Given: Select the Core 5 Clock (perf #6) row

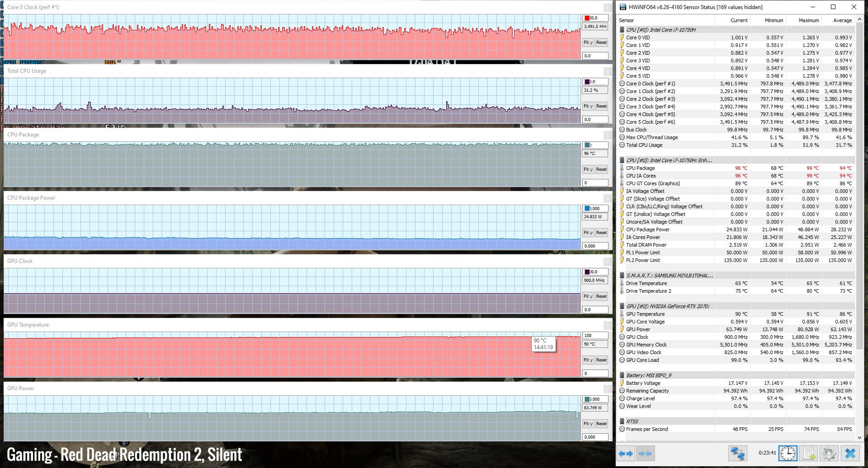Looking at the screenshot, I should click(x=736, y=122).
